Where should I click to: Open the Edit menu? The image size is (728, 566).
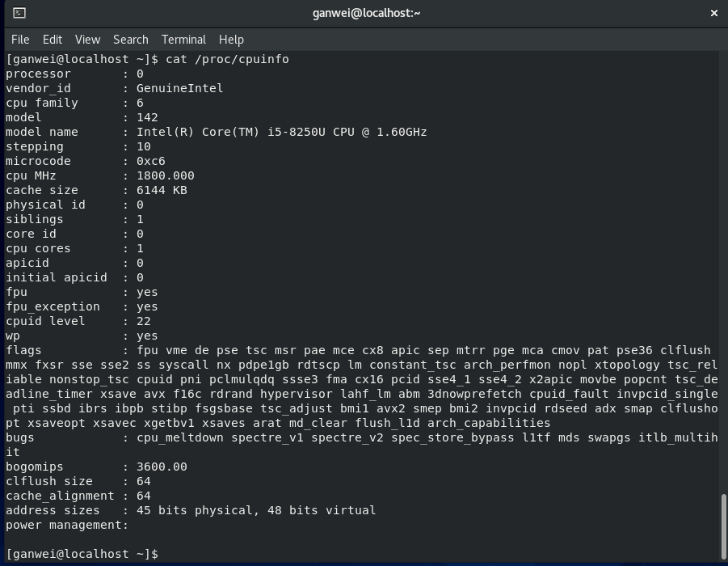[x=52, y=39]
